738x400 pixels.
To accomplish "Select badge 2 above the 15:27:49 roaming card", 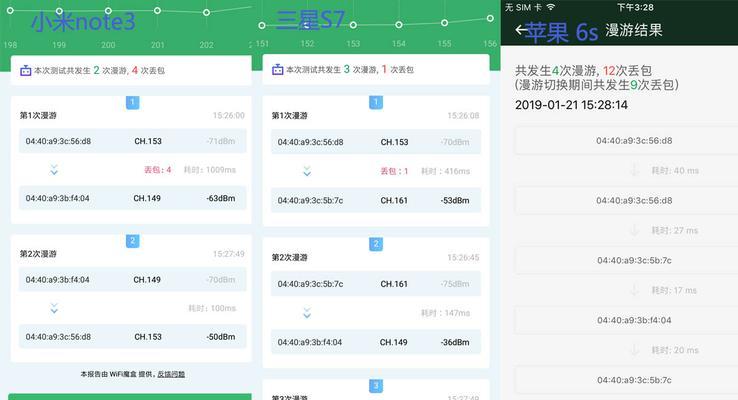I will click(x=133, y=241).
